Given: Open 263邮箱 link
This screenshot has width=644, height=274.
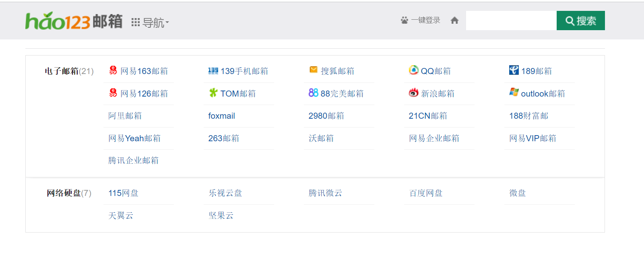Looking at the screenshot, I should [x=224, y=138].
